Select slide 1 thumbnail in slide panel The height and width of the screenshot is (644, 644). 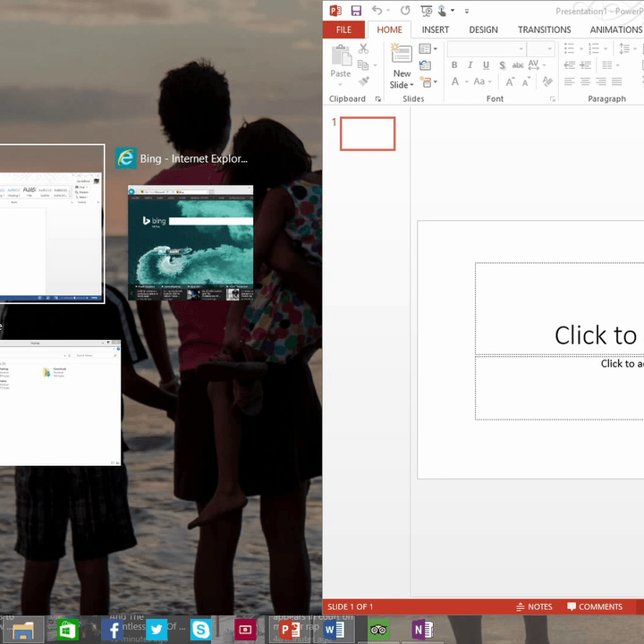click(368, 133)
